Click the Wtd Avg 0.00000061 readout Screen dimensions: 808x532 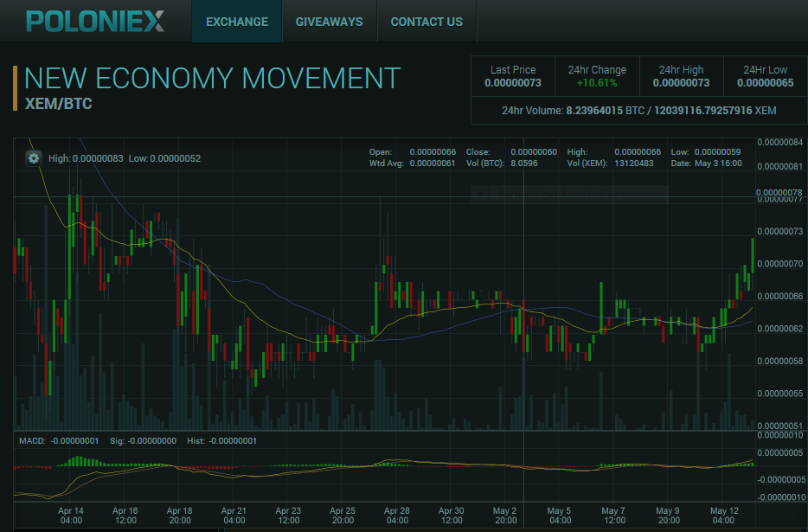tap(413, 163)
